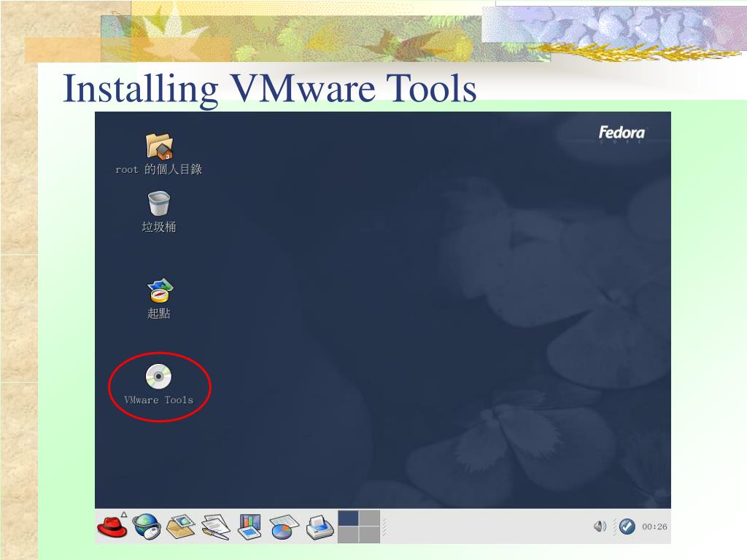
Task: Click the update checkmark notification icon
Action: click(x=627, y=526)
